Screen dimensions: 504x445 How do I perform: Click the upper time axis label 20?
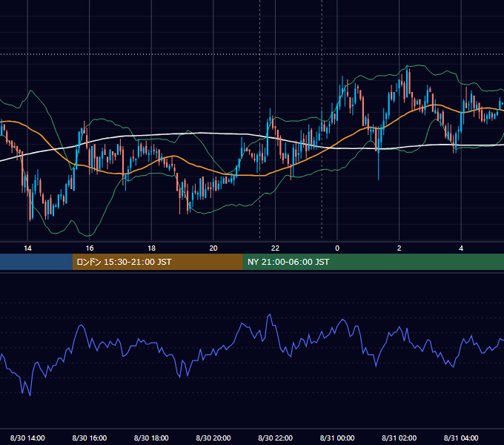pos(213,248)
